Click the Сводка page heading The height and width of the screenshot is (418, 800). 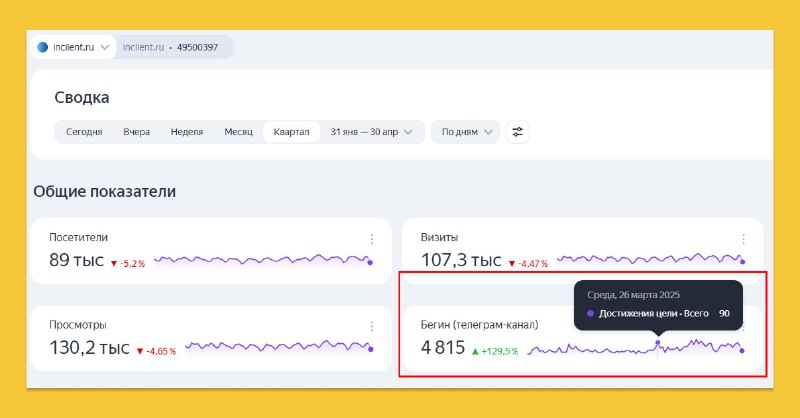point(82,97)
